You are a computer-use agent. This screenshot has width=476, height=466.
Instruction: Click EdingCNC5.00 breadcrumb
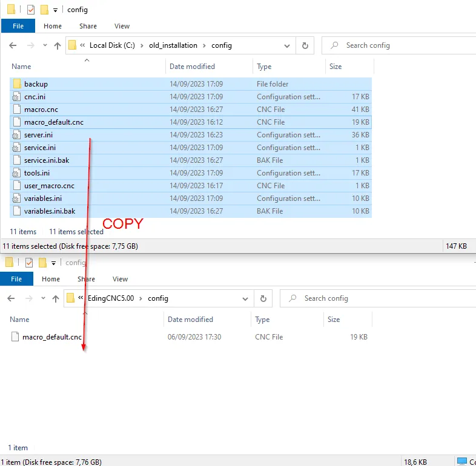pos(111,298)
